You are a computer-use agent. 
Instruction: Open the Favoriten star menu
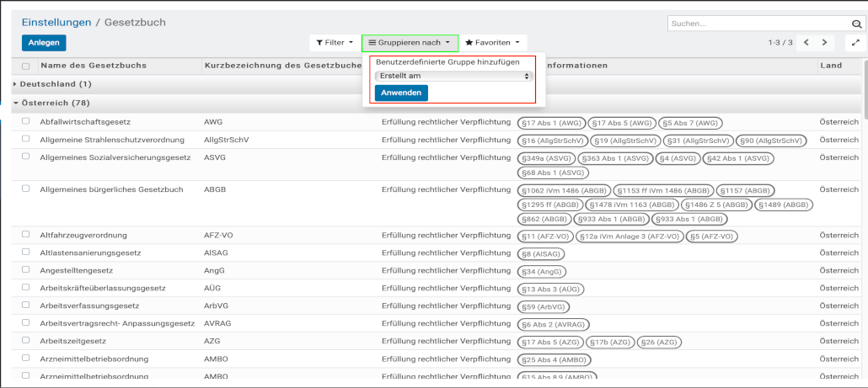pos(493,42)
